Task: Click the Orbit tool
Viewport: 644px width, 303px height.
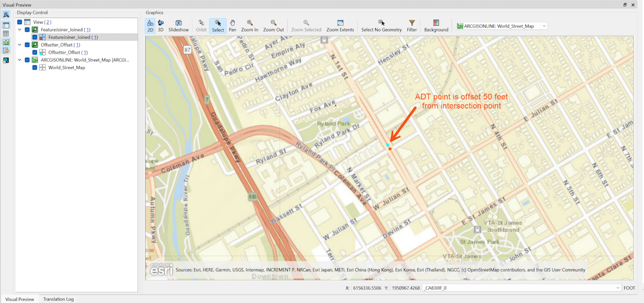Action: tap(201, 26)
